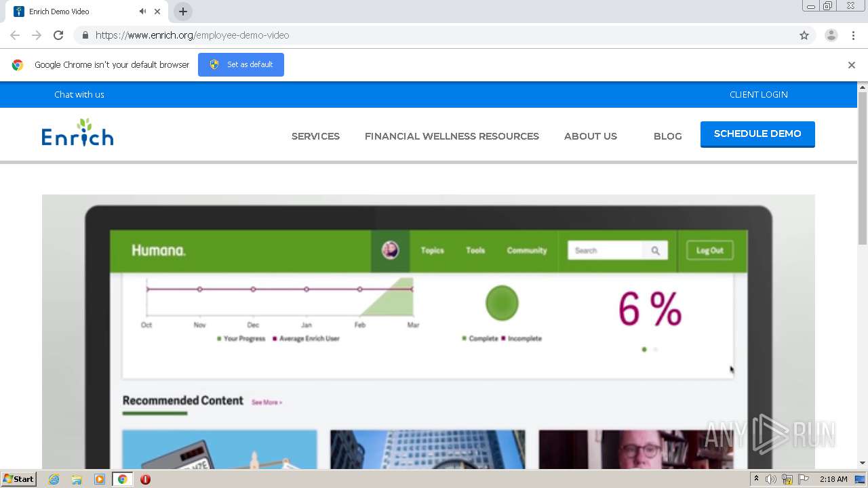The width and height of the screenshot is (868, 488).
Task: Select the first green carousel dot under 6 %
Action: [x=644, y=350]
